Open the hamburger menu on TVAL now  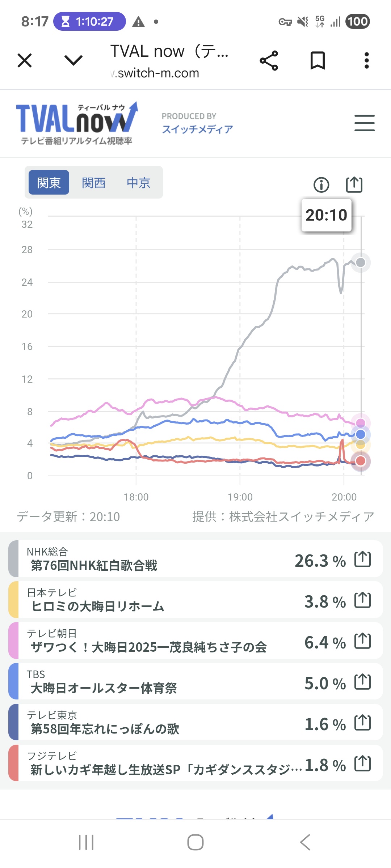pos(364,123)
